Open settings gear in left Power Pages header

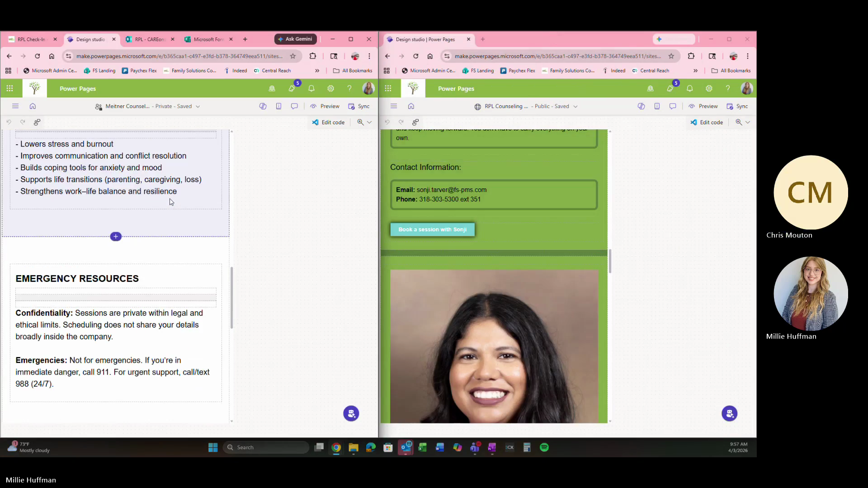point(331,89)
